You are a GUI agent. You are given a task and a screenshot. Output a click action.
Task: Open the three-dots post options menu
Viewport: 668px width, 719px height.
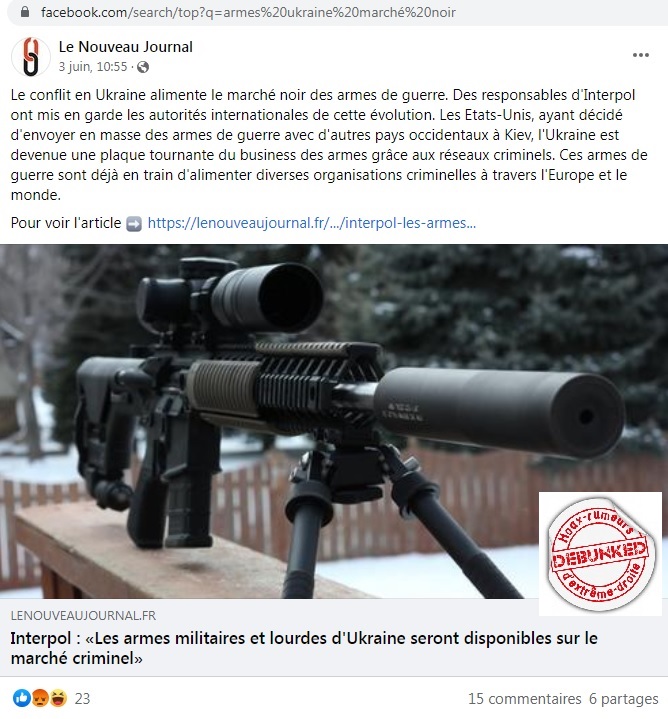(640, 55)
